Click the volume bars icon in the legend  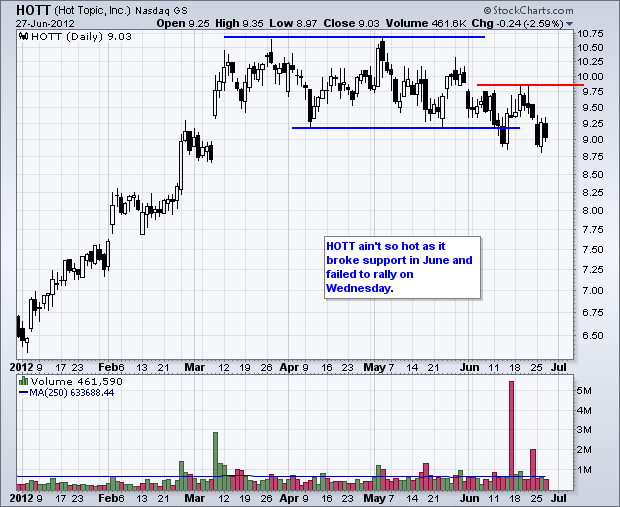click(x=23, y=381)
